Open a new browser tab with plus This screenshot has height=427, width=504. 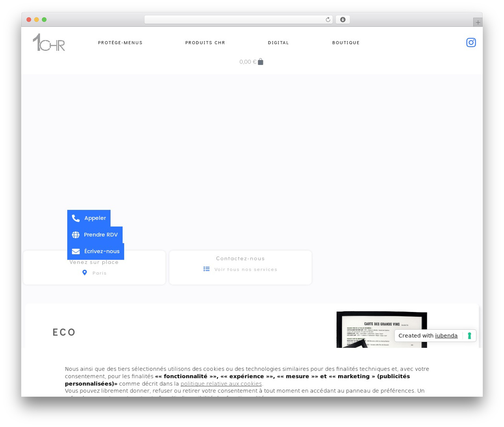[478, 22]
